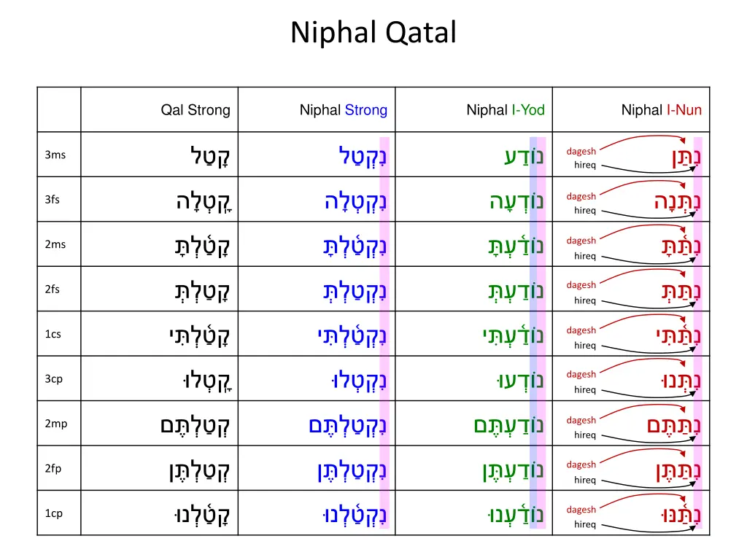This screenshot has width=747, height=560.
Task: Select the "dagesh" label in the 1cs row
Action: click(x=581, y=330)
